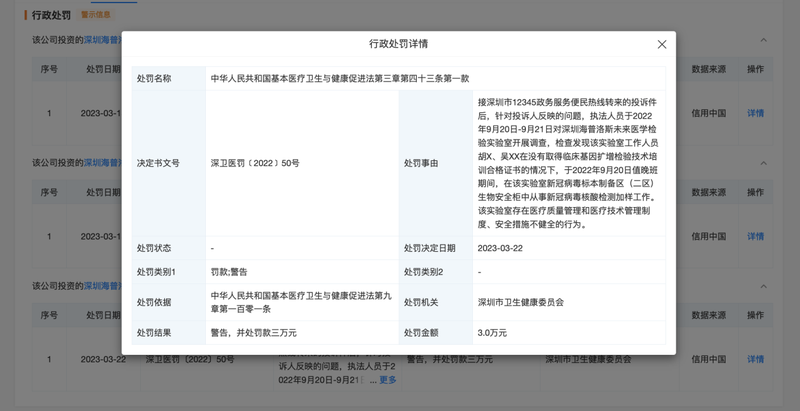Collapse the first company's penalty section chevron
800x411 pixels.
(764, 40)
